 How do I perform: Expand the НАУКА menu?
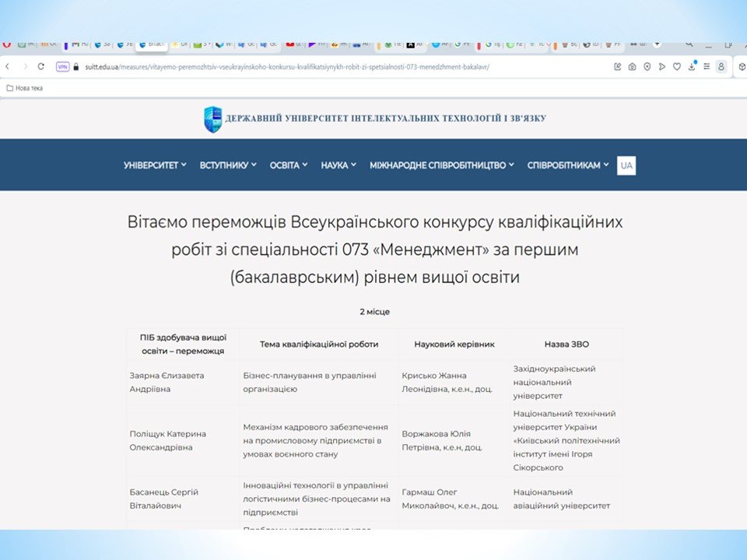pos(338,165)
